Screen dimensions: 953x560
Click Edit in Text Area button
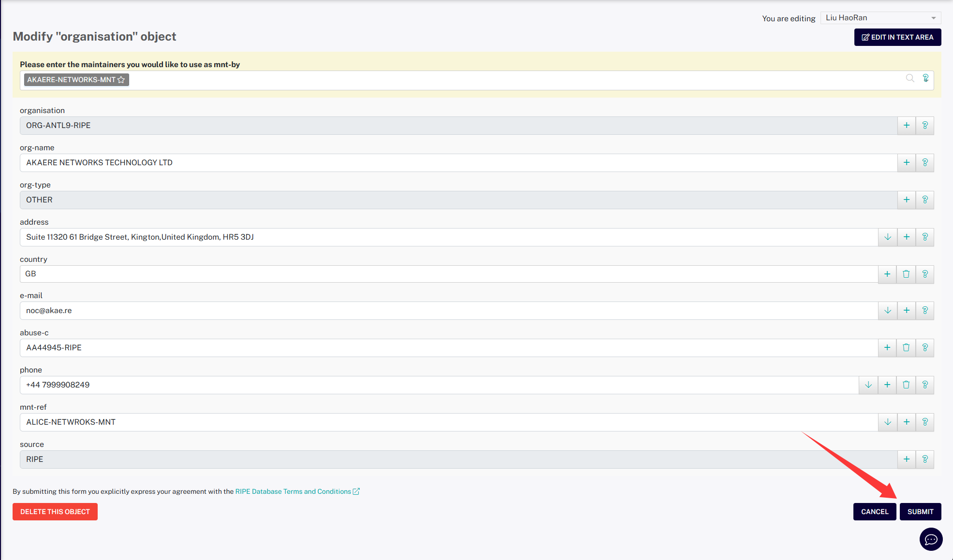coord(897,37)
